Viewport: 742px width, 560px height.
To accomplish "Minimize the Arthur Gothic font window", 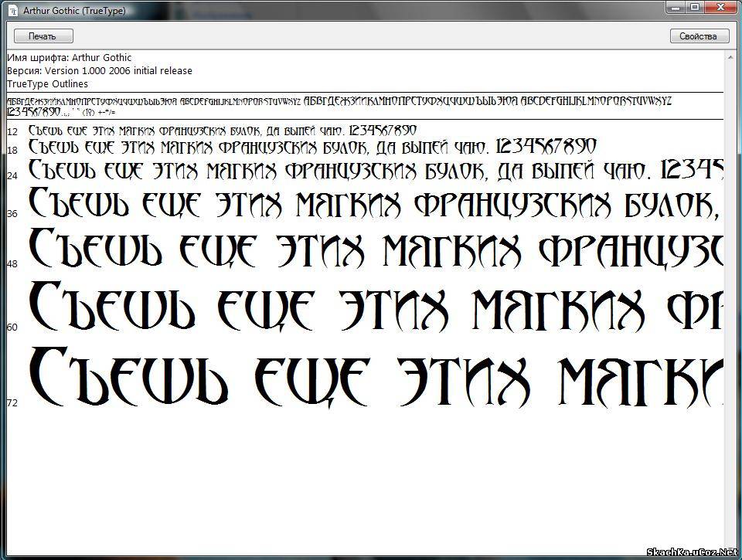I will point(678,8).
